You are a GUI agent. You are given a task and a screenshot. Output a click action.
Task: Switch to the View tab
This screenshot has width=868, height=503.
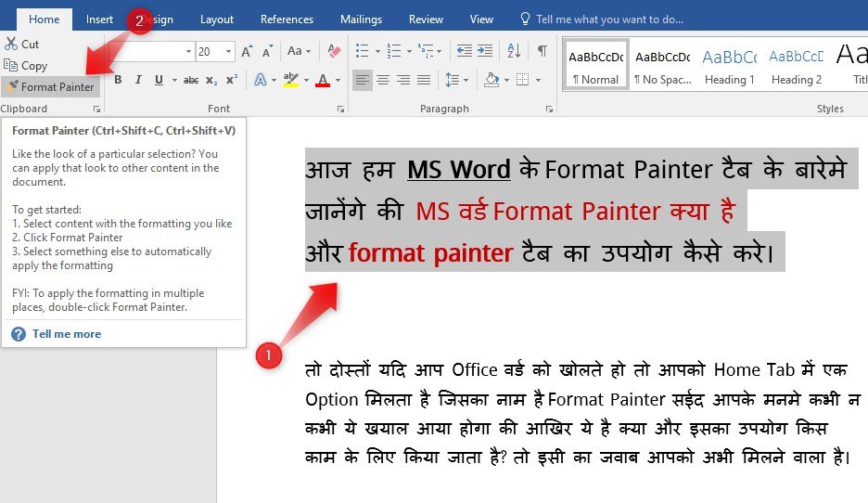[x=481, y=19]
